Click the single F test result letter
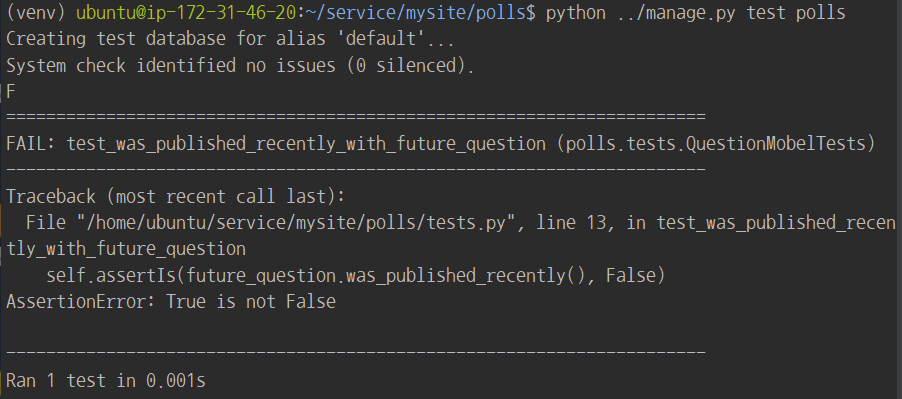Image resolution: width=902 pixels, height=399 pixels. coord(11,92)
